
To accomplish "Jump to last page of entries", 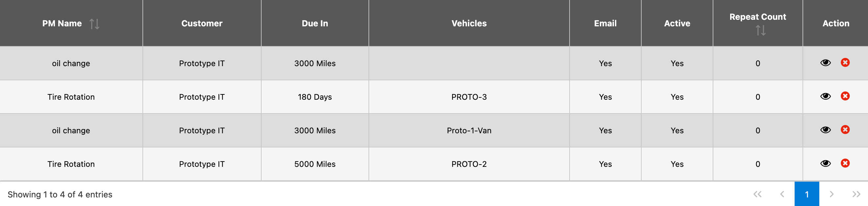I will 856,194.
